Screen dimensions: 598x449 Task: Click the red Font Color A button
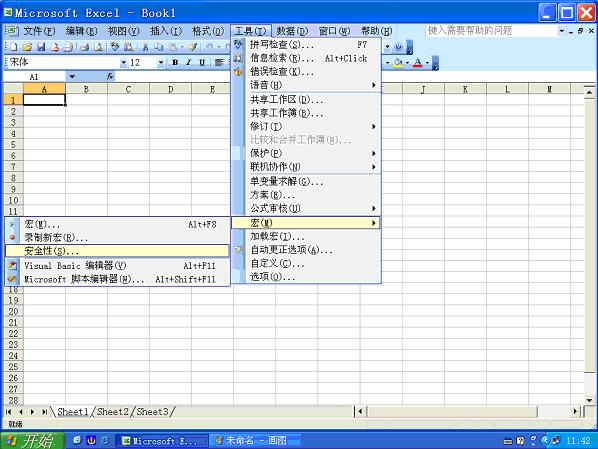click(x=418, y=63)
